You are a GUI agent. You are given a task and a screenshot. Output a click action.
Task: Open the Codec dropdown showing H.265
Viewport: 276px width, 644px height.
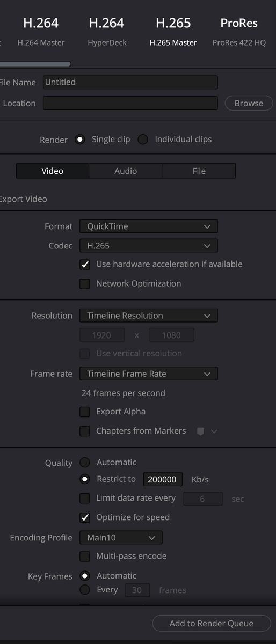(x=149, y=246)
